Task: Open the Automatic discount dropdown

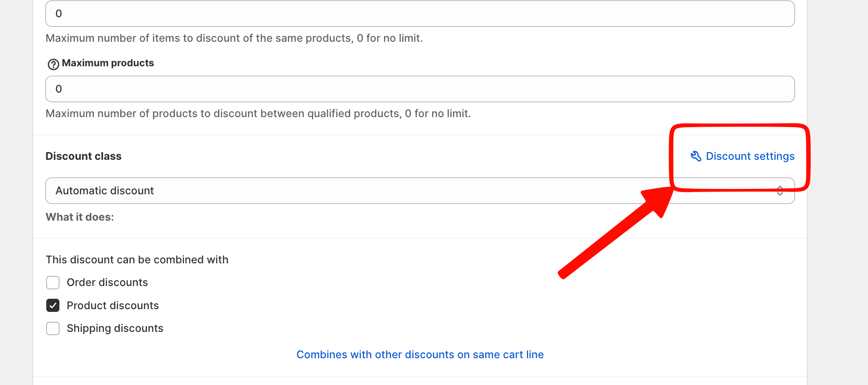Action: pyautogui.click(x=420, y=191)
